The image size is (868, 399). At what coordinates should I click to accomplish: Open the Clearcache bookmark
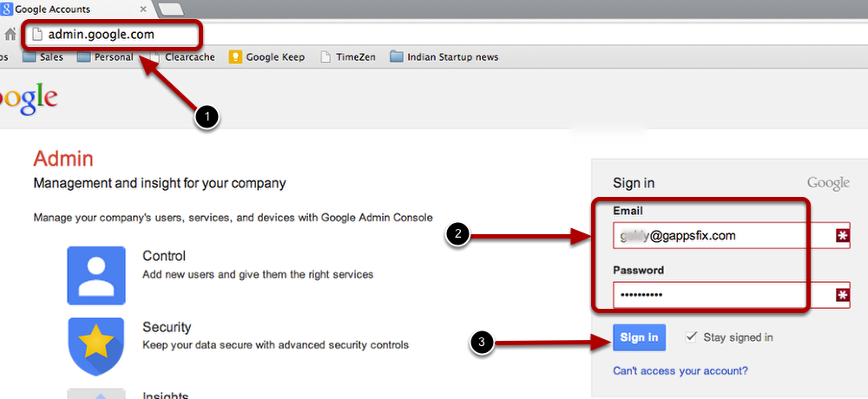pyautogui.click(x=182, y=57)
